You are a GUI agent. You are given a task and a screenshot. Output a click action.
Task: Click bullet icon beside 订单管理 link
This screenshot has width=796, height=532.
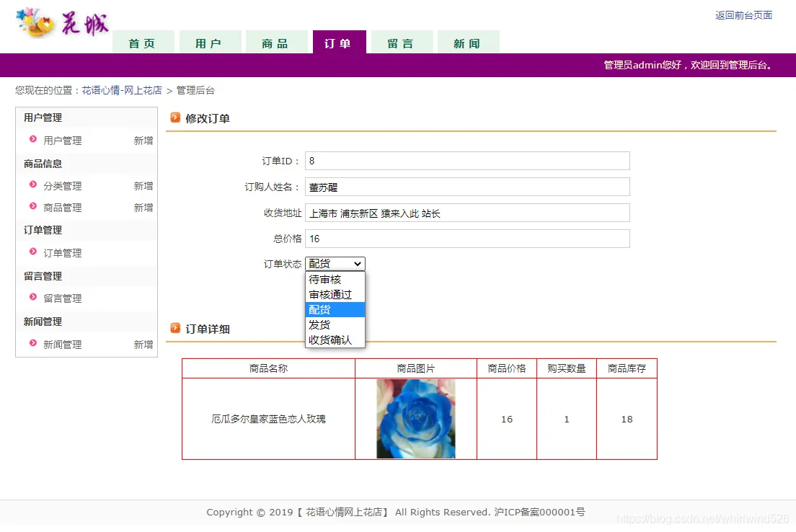[x=33, y=252]
